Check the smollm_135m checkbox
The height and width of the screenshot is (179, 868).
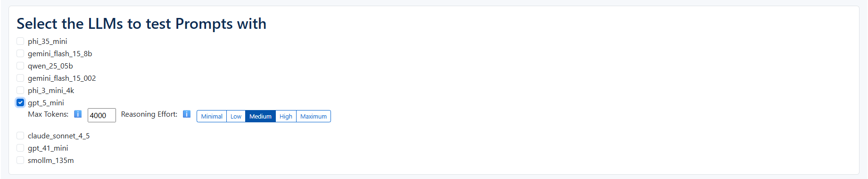pyautogui.click(x=20, y=160)
